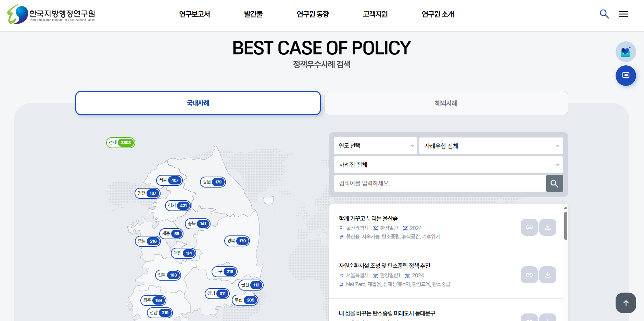Click the 검색어를 입력하세요 search field
This screenshot has height=321, width=644.
(x=440, y=183)
